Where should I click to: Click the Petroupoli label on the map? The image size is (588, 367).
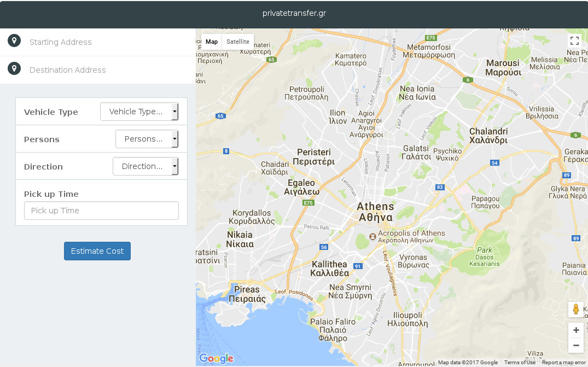[x=306, y=94]
